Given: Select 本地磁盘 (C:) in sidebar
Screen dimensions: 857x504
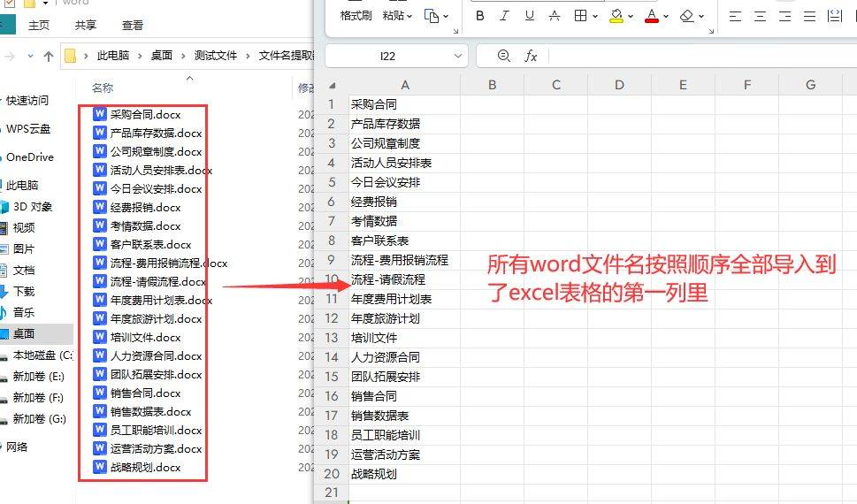Looking at the screenshot, I should click(x=42, y=355).
